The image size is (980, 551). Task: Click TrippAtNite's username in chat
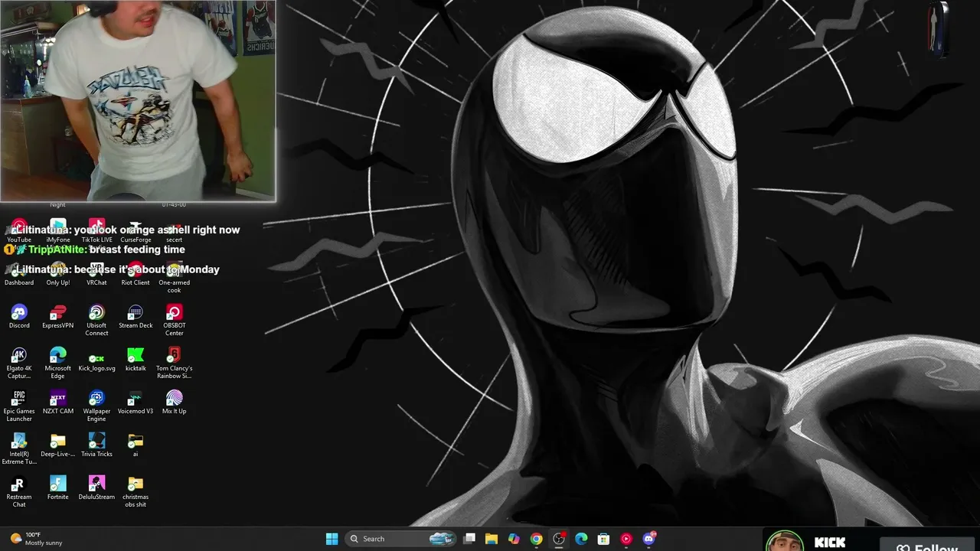click(x=57, y=249)
